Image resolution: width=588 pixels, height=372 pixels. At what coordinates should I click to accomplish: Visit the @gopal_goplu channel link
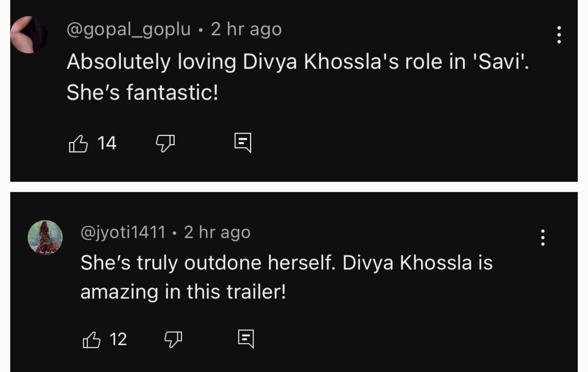click(x=128, y=30)
